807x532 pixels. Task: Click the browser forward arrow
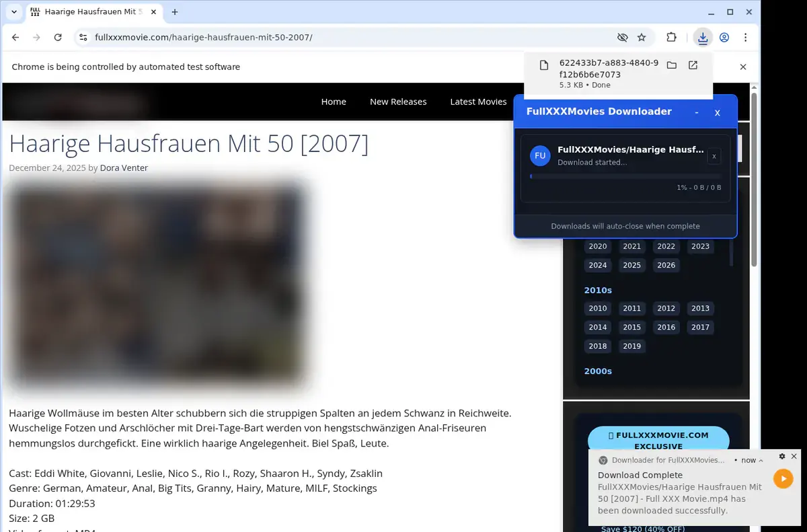[36, 38]
